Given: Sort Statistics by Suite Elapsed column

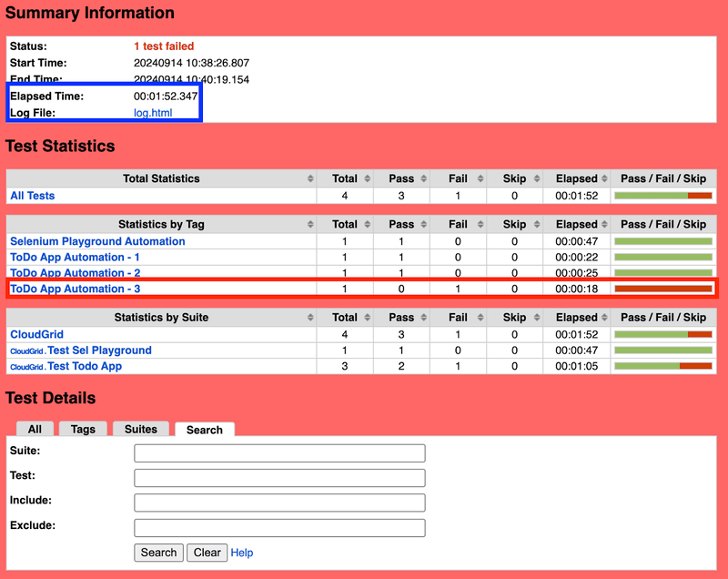Looking at the screenshot, I should click(x=577, y=318).
